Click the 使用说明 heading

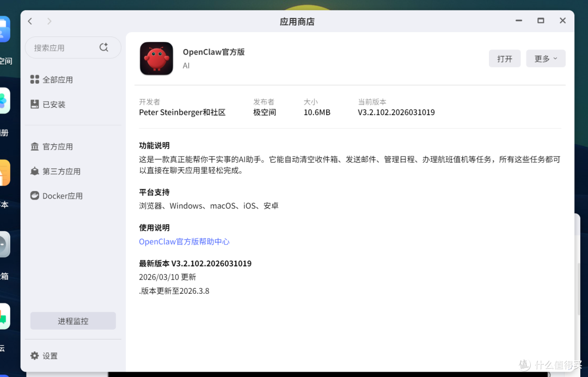click(154, 227)
